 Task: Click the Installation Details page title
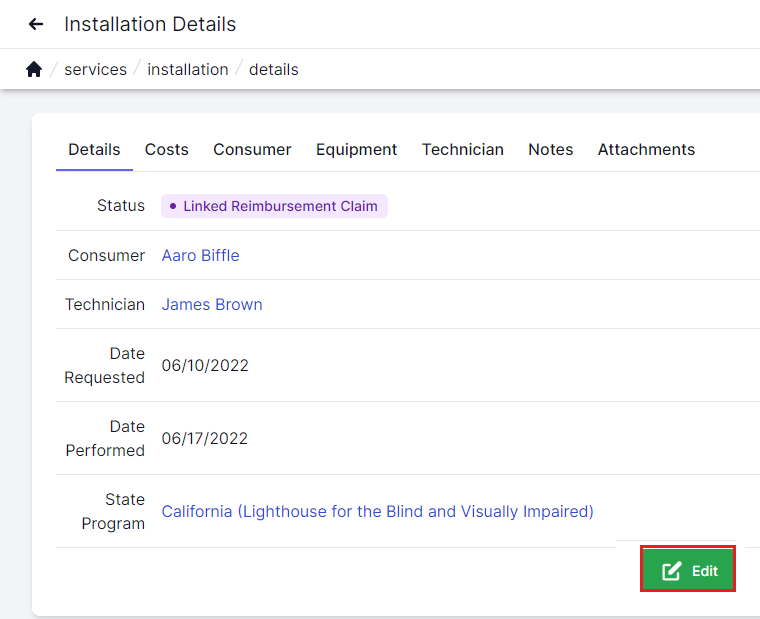(x=150, y=24)
